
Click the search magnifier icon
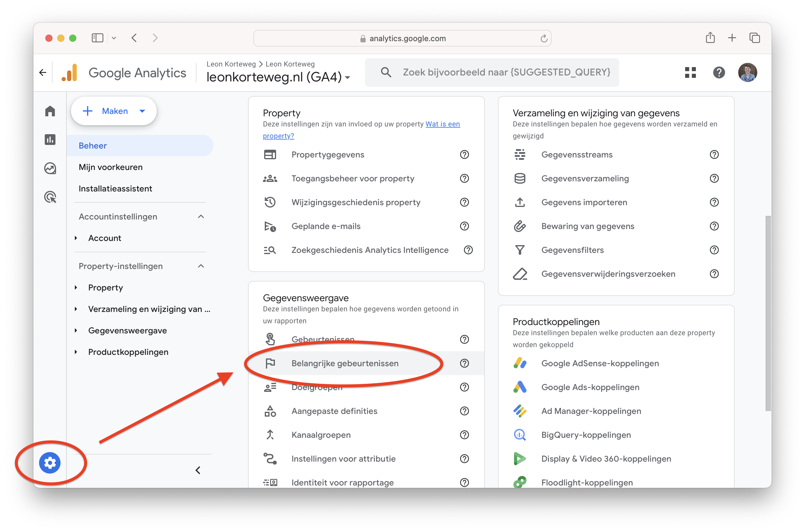(x=386, y=72)
